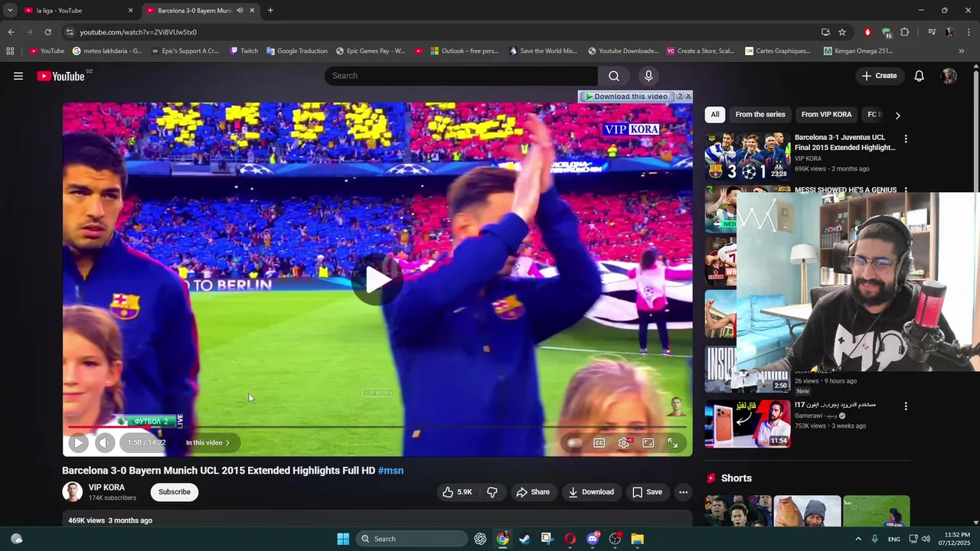Switch to theater mode

tap(648, 442)
